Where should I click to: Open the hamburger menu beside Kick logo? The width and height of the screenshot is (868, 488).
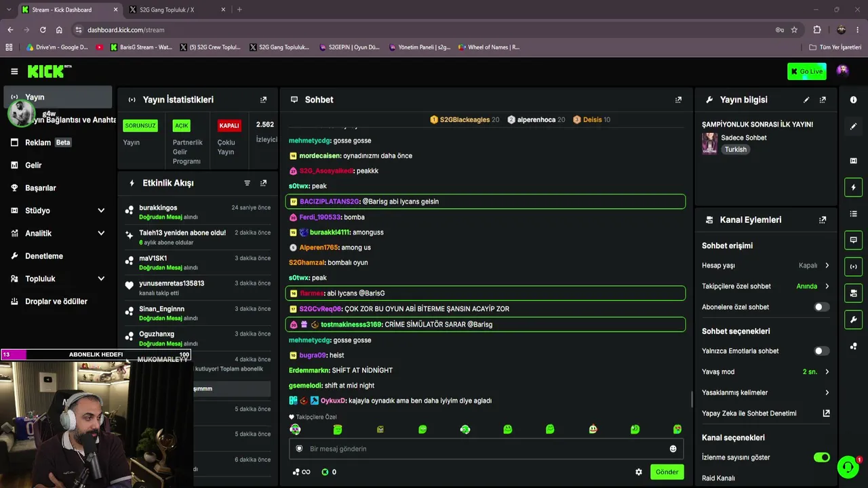[14, 71]
